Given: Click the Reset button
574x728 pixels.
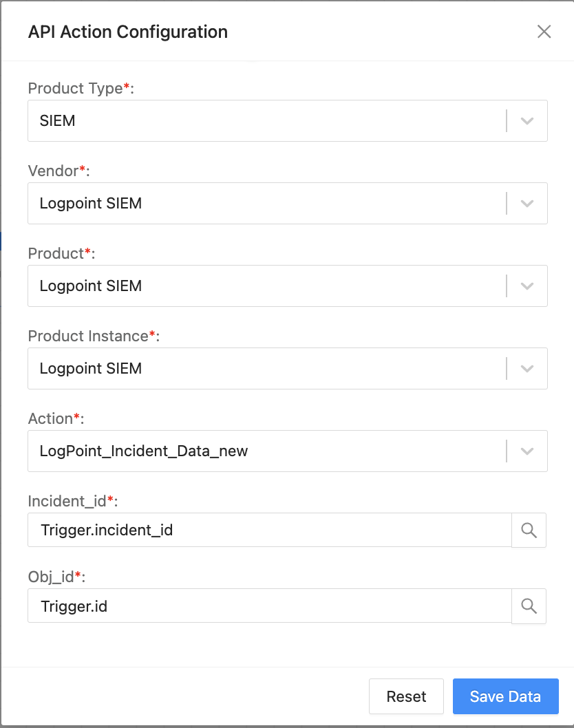Looking at the screenshot, I should (406, 696).
